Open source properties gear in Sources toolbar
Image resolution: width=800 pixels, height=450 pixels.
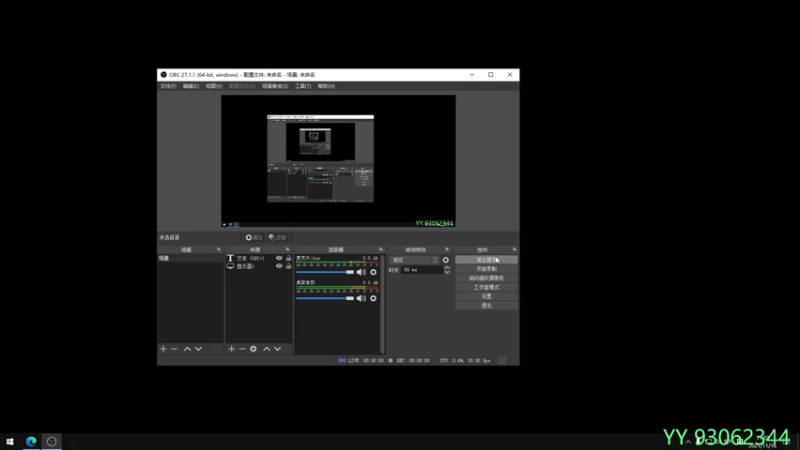click(254, 349)
